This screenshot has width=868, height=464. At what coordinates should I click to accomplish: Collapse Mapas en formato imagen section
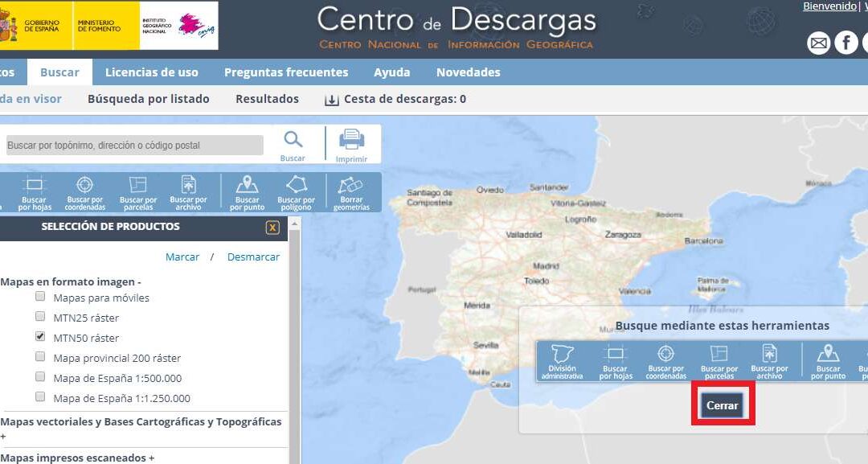(71, 281)
